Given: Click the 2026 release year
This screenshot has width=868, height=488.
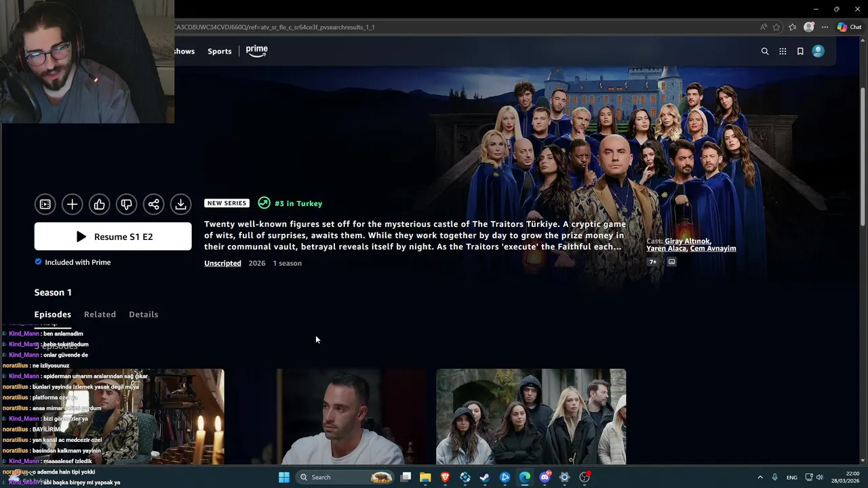Looking at the screenshot, I should point(257,263).
